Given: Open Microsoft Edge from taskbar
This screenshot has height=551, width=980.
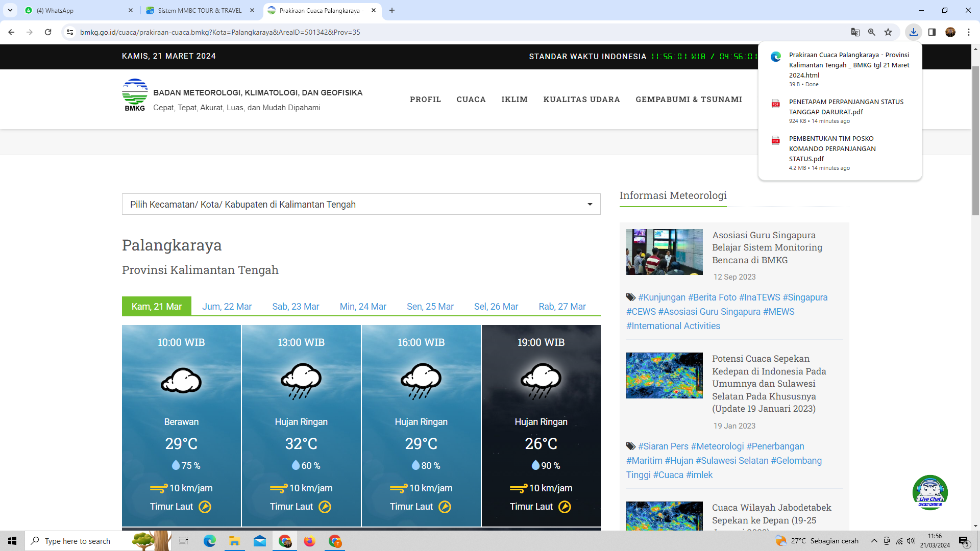Looking at the screenshot, I should click(209, 541).
